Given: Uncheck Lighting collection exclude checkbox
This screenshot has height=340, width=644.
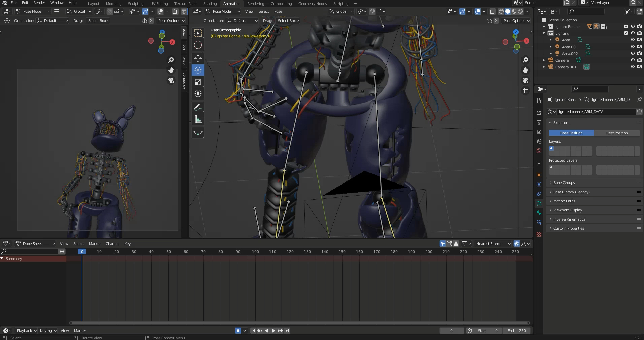Looking at the screenshot, I should (x=626, y=33).
